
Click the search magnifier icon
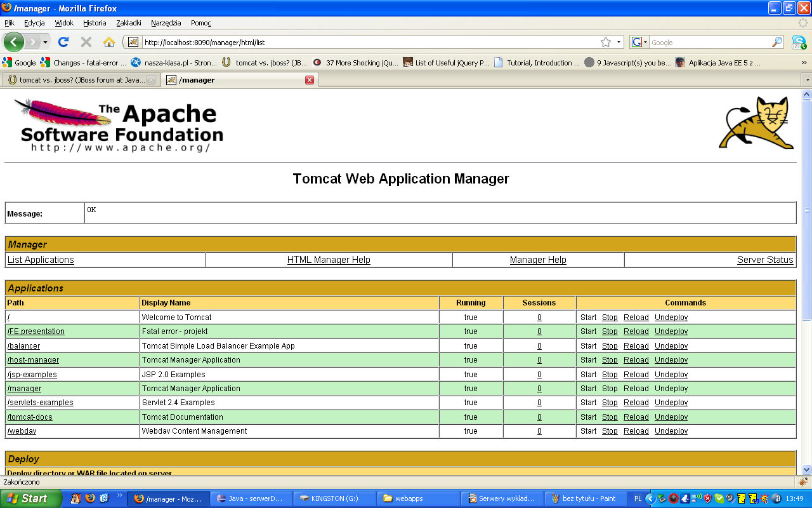tap(777, 42)
